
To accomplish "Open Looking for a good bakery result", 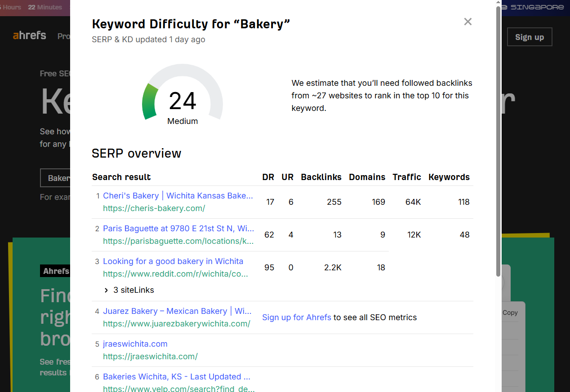I will [x=173, y=261].
